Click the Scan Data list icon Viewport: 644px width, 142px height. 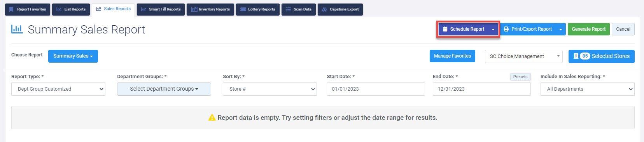(x=288, y=9)
